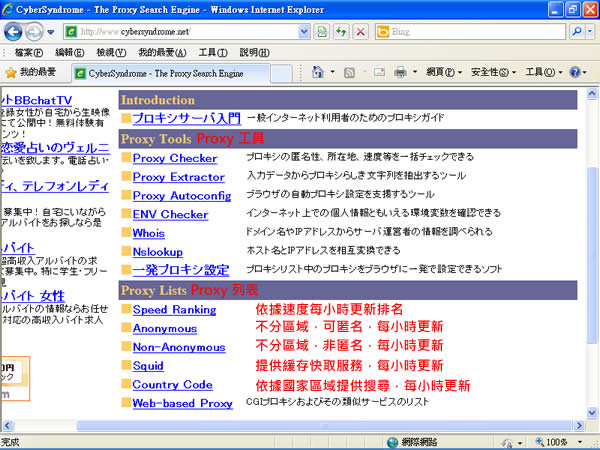Click the orange bullet icon beside Proxy Checker

coord(126,157)
